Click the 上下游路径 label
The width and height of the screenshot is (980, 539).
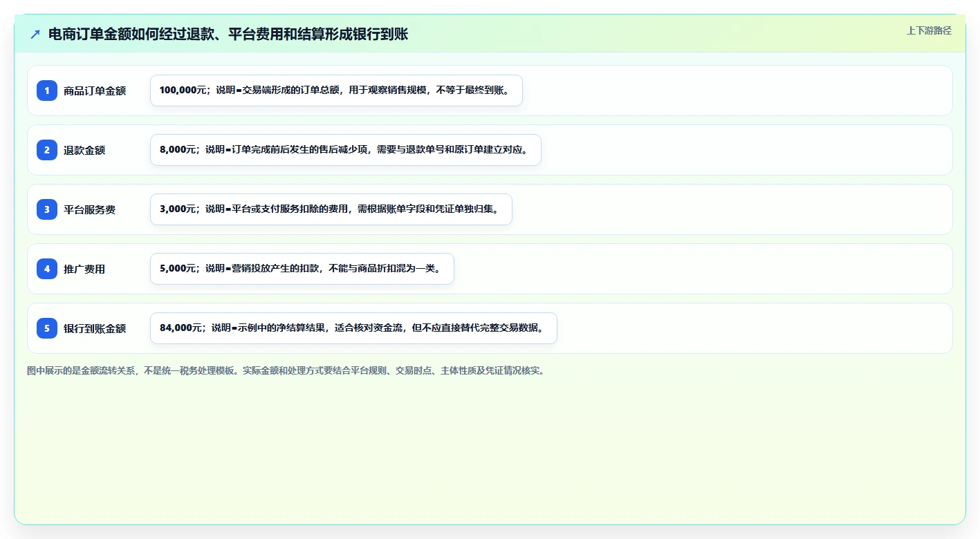pyautogui.click(x=929, y=31)
